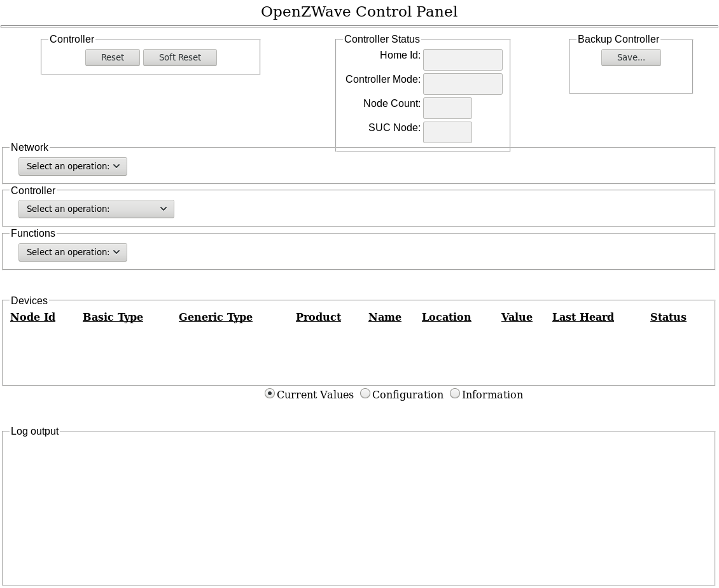Viewport: 719px width, 588px height.
Task: Click the Product column header
Action: 319,317
